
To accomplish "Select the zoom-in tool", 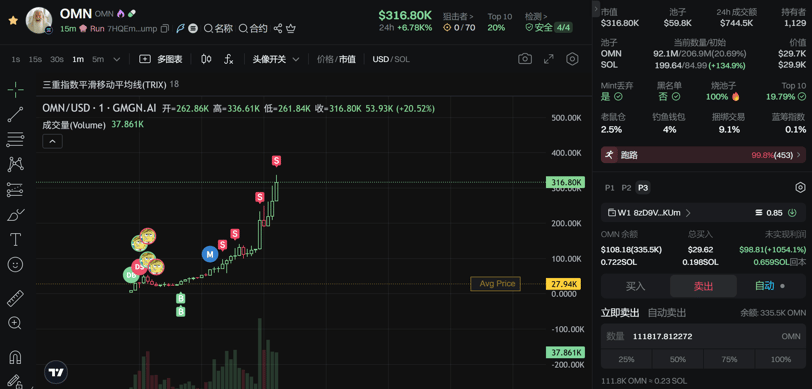I will [15, 323].
